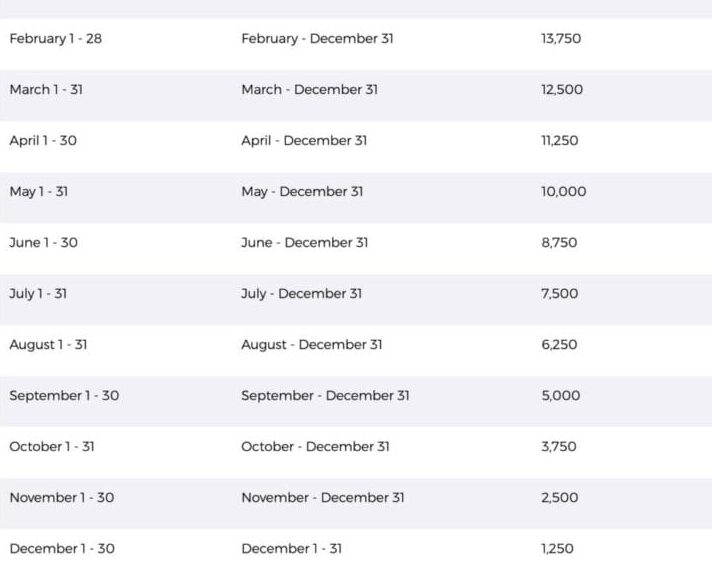Select the August - December 31 cell
This screenshot has width=712, height=568.
tap(312, 345)
